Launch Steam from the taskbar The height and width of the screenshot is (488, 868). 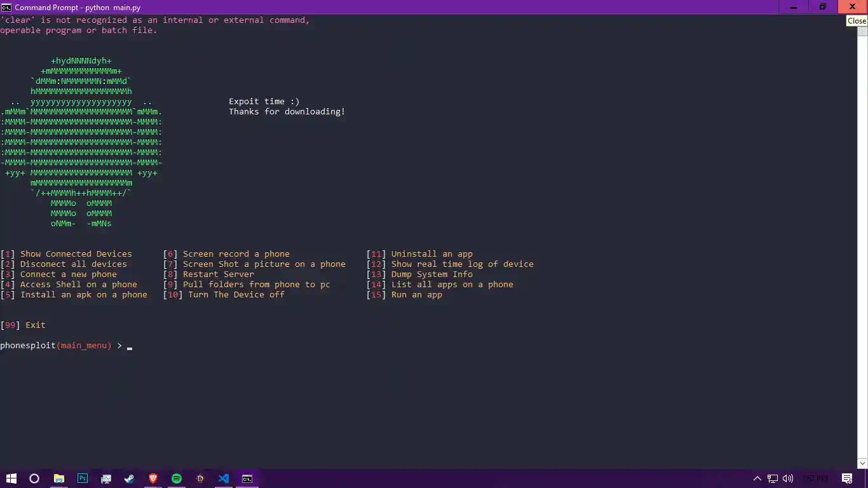pos(129,478)
